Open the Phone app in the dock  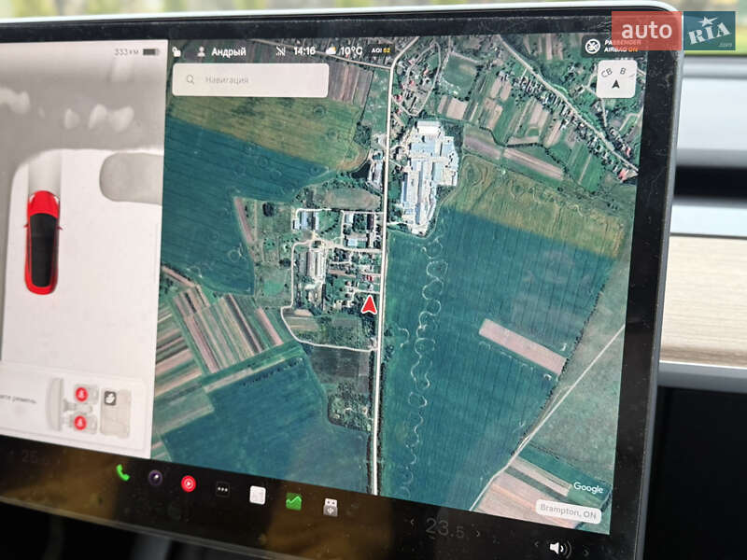[124, 475]
